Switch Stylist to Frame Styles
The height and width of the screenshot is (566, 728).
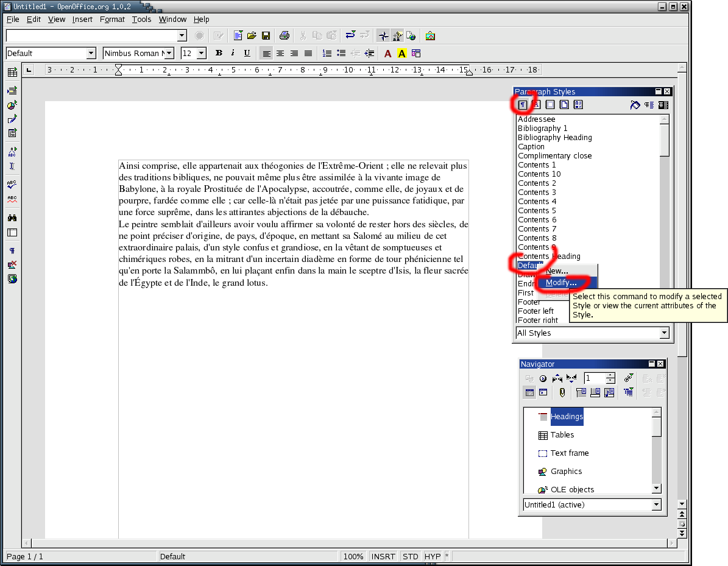point(550,105)
